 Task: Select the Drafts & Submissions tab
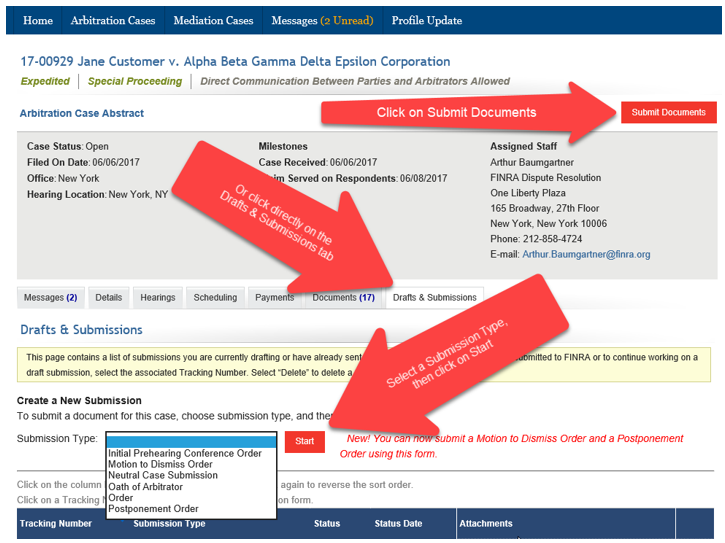point(434,297)
